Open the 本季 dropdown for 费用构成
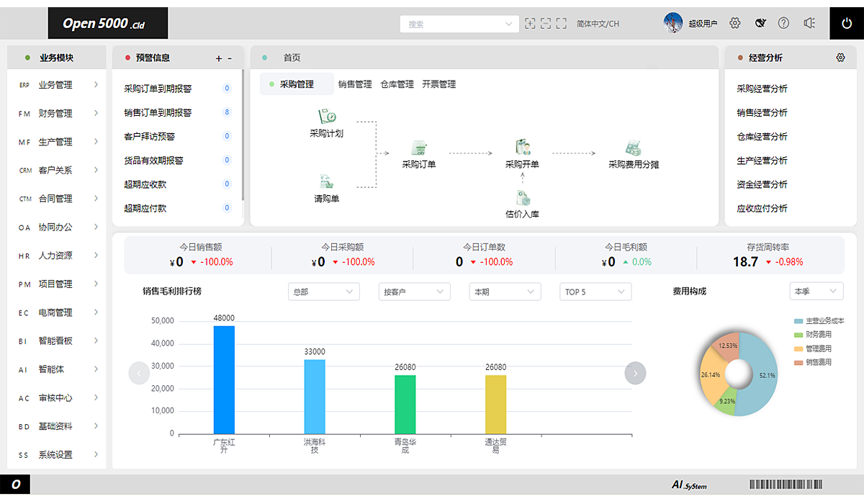The height and width of the screenshot is (504, 864). [816, 292]
